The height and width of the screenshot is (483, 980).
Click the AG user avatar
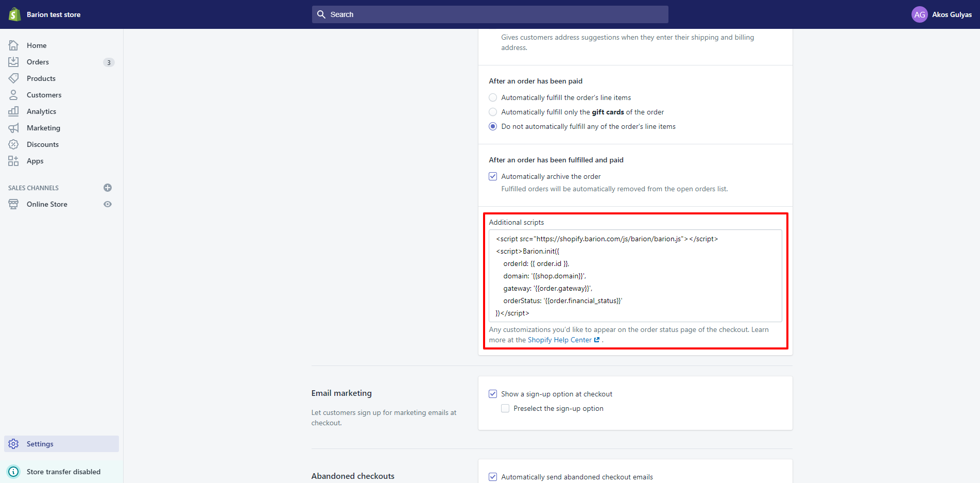point(919,14)
